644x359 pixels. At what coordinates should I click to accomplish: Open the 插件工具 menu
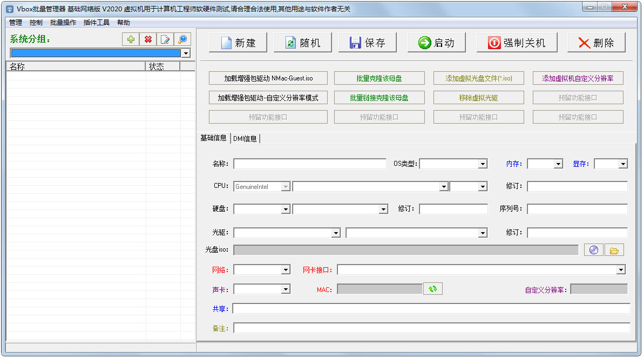pyautogui.click(x=96, y=23)
